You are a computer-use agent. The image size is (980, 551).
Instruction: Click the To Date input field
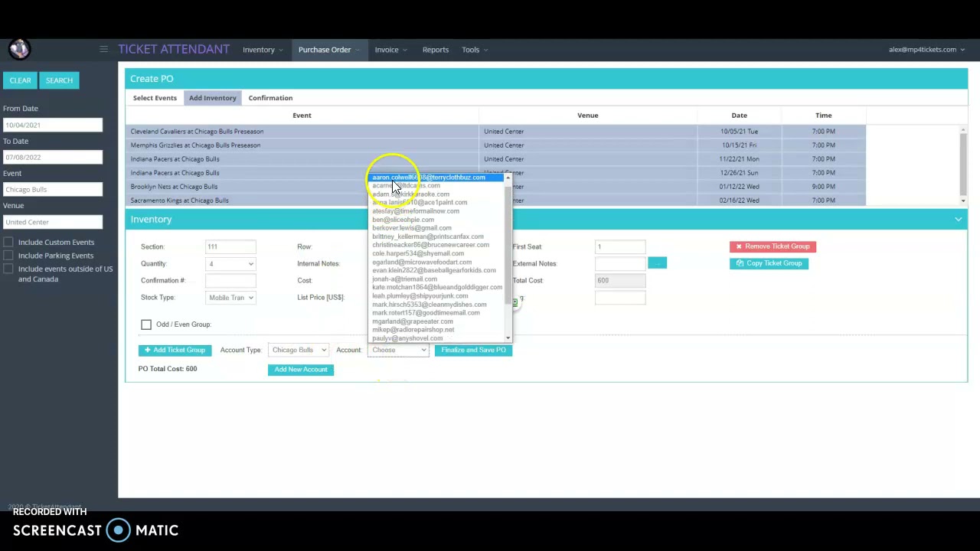point(52,157)
